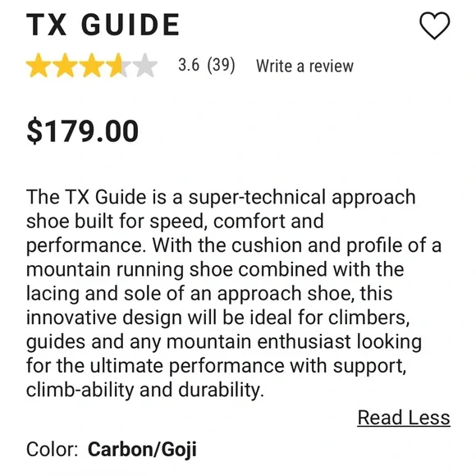
Task: Click 'innovative design' text in description
Action: (x=104, y=318)
